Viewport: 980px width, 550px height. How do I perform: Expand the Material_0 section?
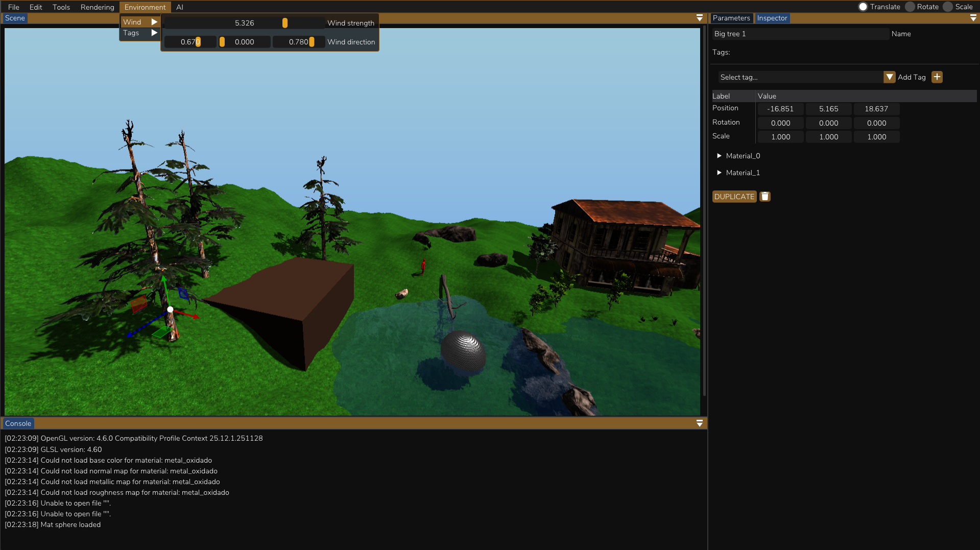[x=719, y=156]
